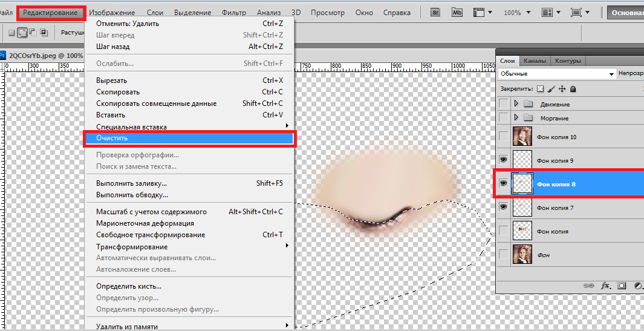
Task: Hide the Фон копия 8 layer
Action: [504, 184]
